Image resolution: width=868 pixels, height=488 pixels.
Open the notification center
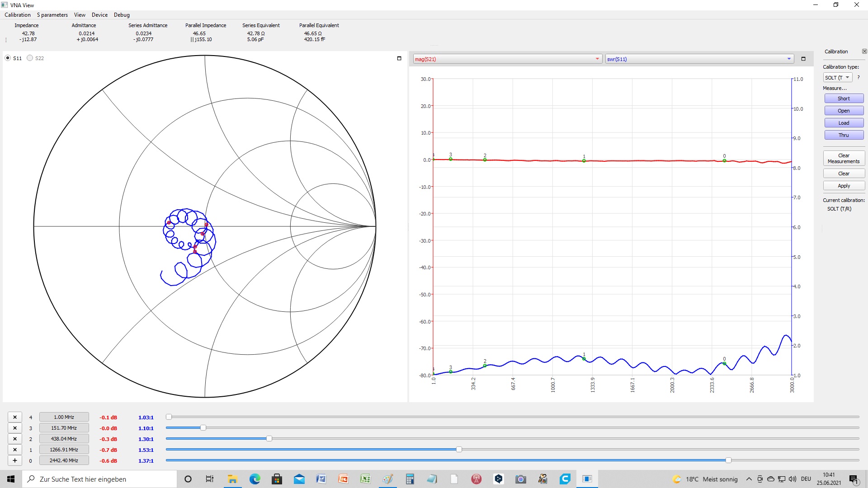(x=854, y=479)
